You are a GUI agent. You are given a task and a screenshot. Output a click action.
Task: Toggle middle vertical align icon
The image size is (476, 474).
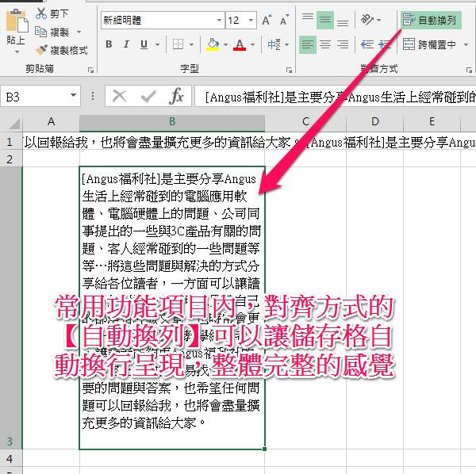click(325, 20)
